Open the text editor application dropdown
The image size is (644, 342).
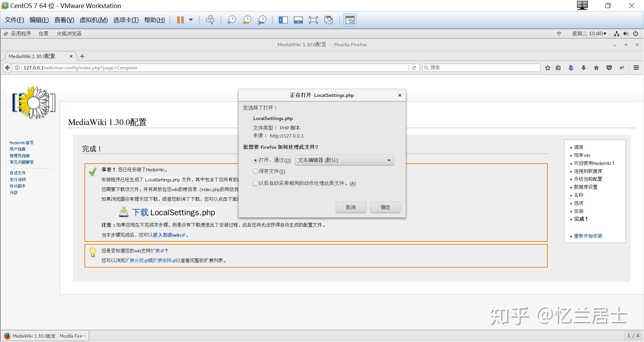[x=344, y=160]
